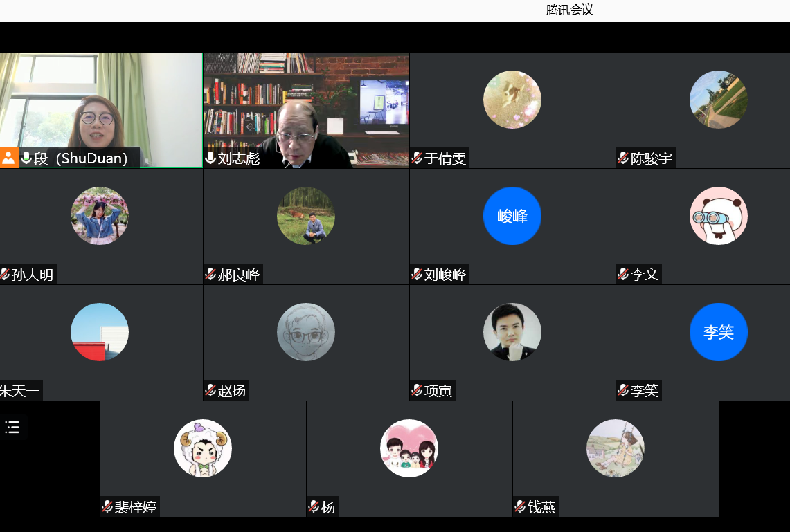Screen dimensions: 790x532
Task: Click the muted mic icon for 刘峻峰
Action: point(417,275)
